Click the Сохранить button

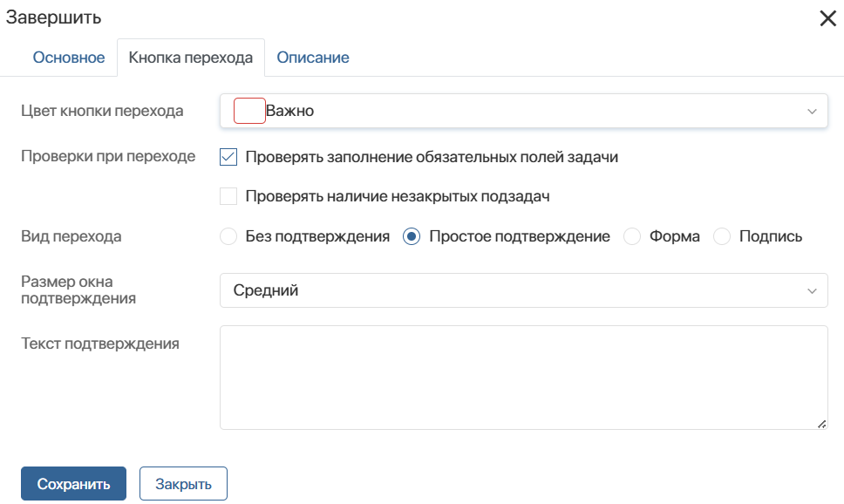[x=74, y=484]
